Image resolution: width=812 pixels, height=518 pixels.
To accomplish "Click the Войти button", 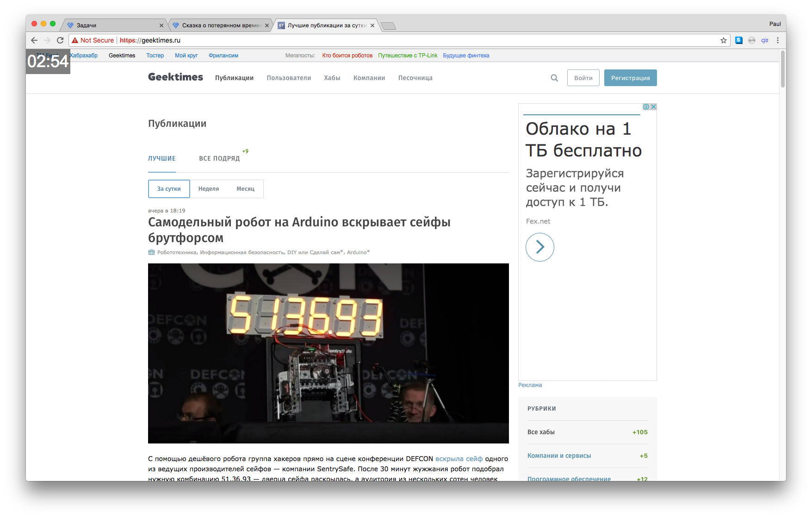I will pyautogui.click(x=583, y=78).
